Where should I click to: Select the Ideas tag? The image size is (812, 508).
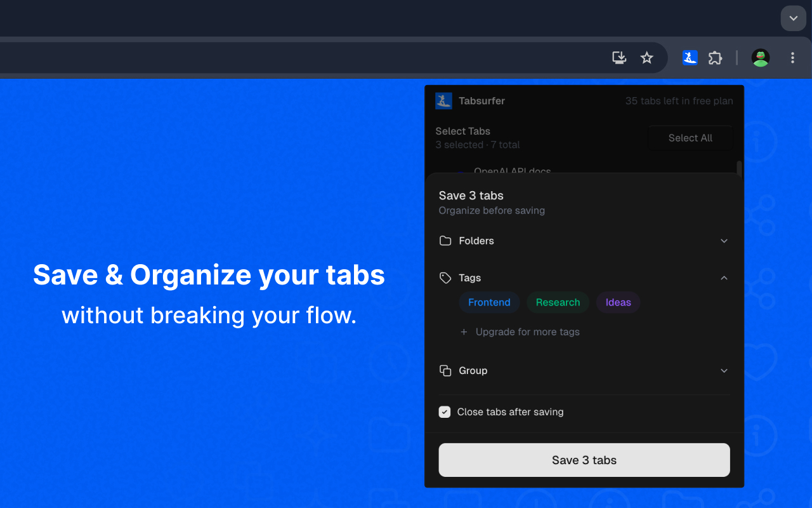coord(618,302)
